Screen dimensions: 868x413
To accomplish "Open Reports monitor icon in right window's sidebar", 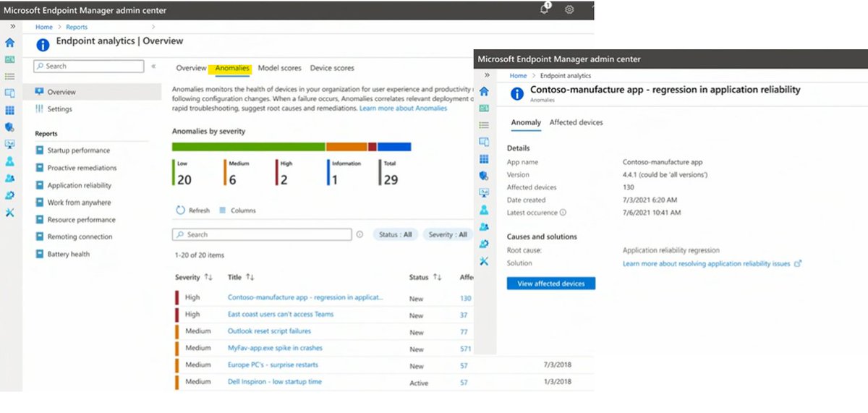I will coord(484,192).
